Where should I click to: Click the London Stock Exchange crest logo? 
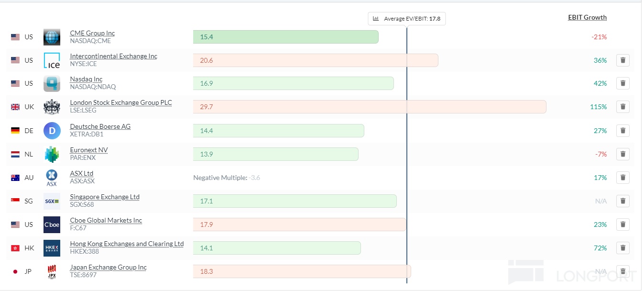coord(52,107)
